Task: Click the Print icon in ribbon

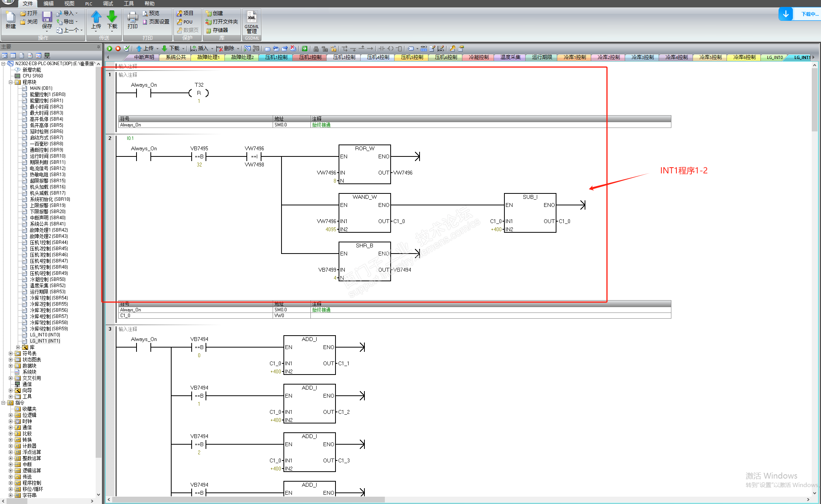Action: pos(132,17)
